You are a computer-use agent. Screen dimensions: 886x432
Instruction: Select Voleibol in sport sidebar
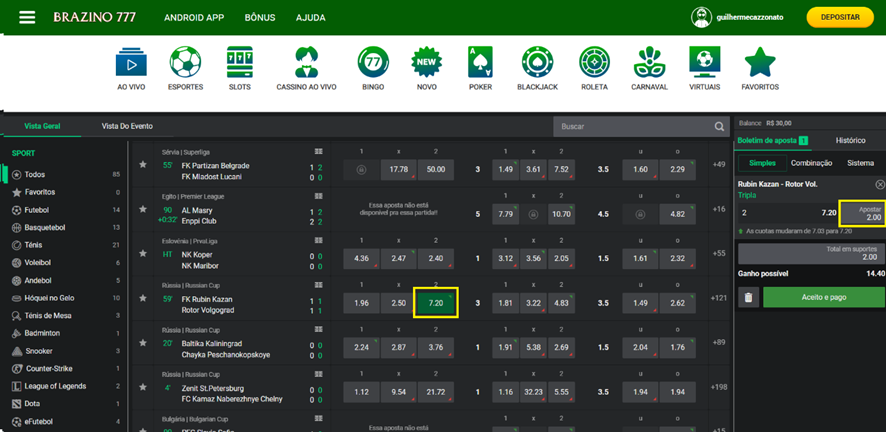click(x=65, y=263)
